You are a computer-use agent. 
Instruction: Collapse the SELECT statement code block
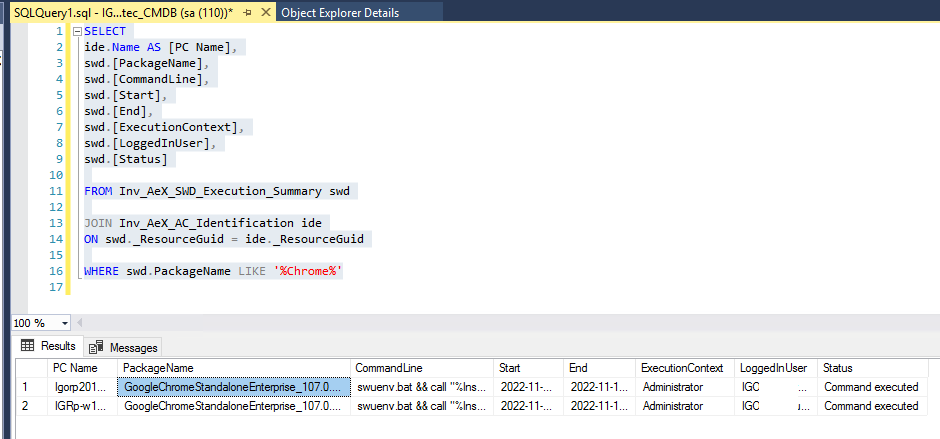[x=78, y=31]
